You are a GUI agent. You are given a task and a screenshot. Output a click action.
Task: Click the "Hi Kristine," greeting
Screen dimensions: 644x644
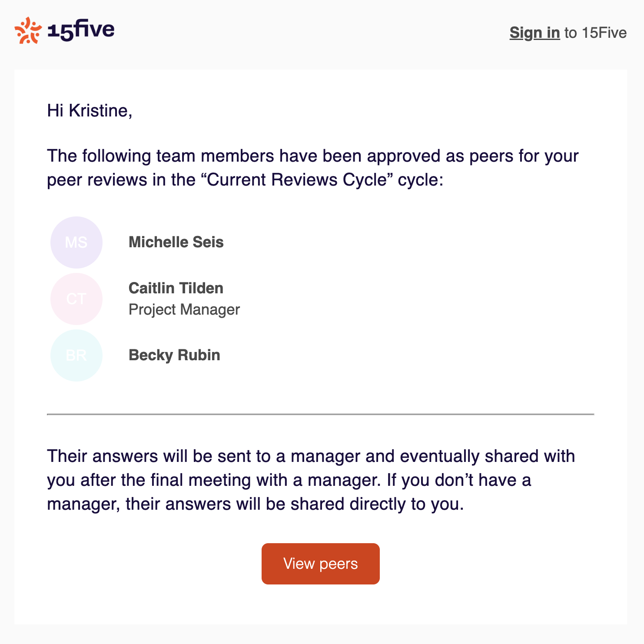90,110
